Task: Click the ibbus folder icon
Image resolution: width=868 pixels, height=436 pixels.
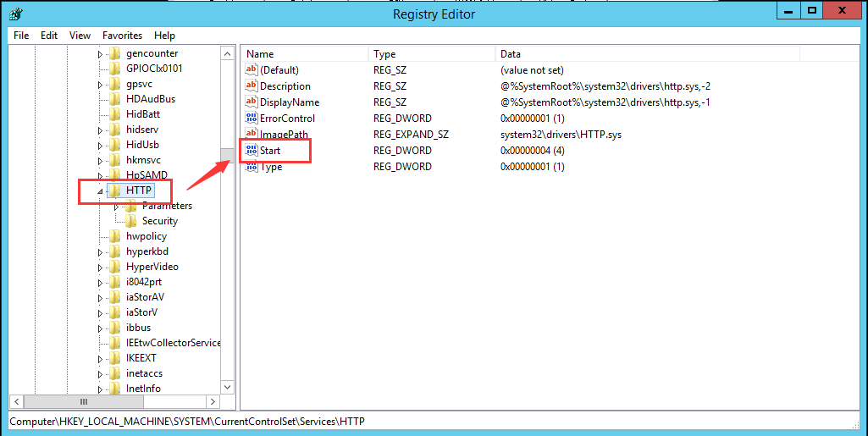Action: tap(114, 328)
